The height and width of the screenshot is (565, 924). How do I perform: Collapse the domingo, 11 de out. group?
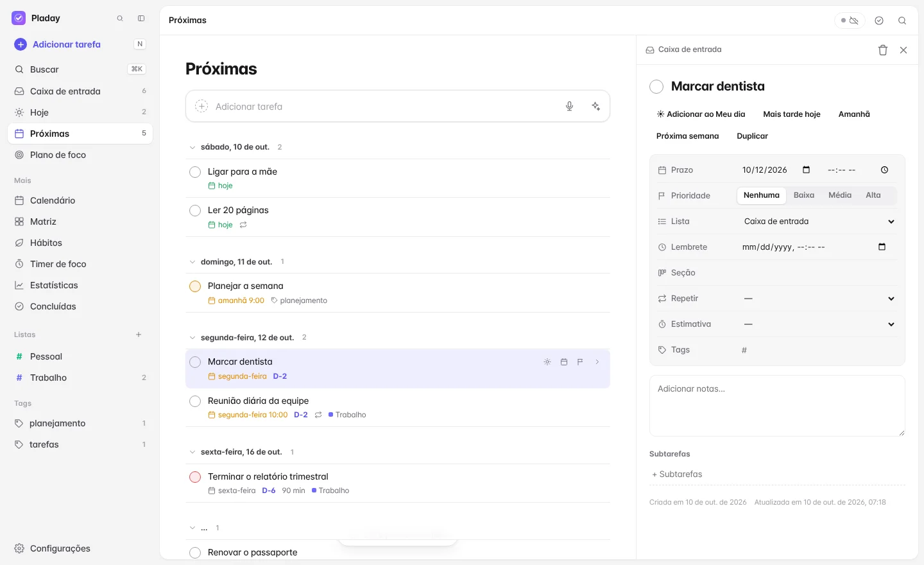[x=192, y=262]
